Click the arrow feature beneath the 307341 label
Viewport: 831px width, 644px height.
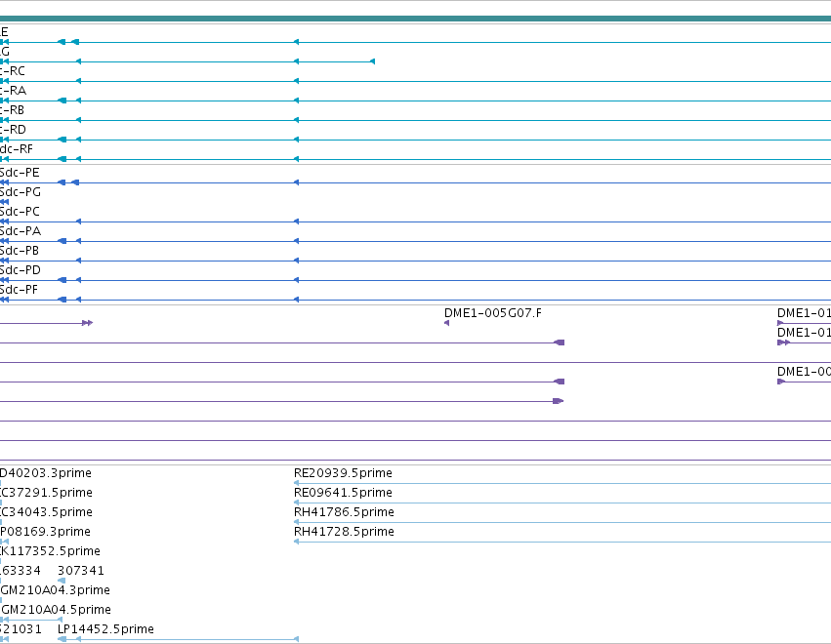tap(62, 581)
